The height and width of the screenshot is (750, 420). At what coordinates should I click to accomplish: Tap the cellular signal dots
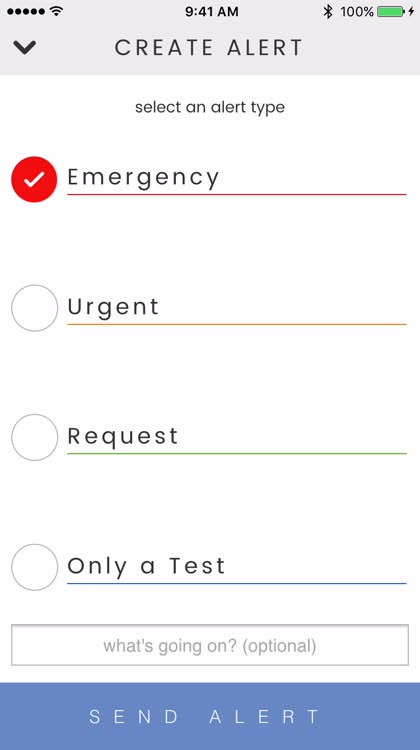pyautogui.click(x=27, y=11)
